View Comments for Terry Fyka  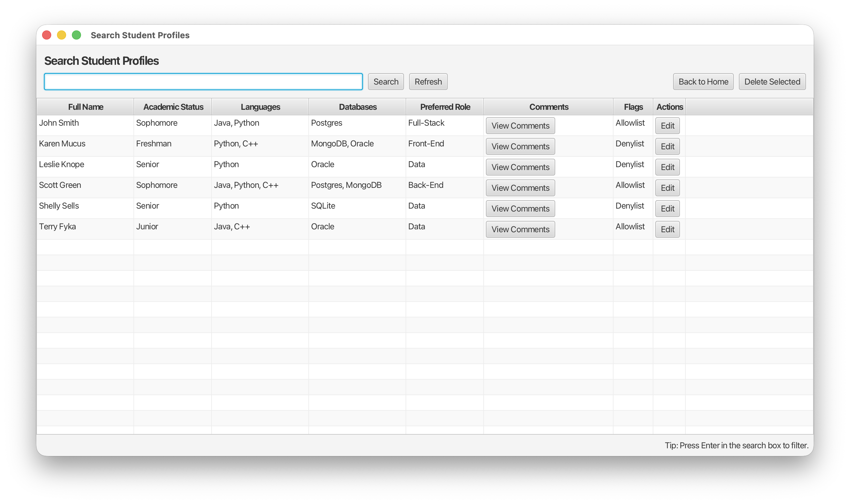coord(520,229)
